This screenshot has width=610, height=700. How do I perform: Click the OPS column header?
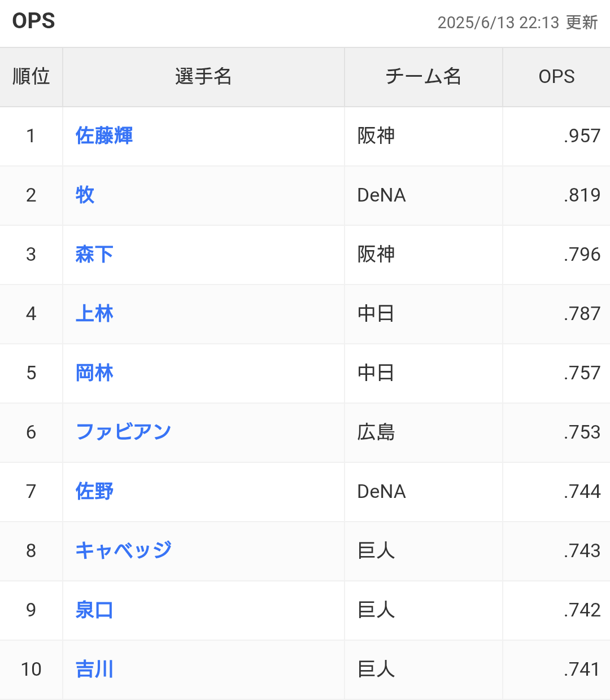point(556,77)
